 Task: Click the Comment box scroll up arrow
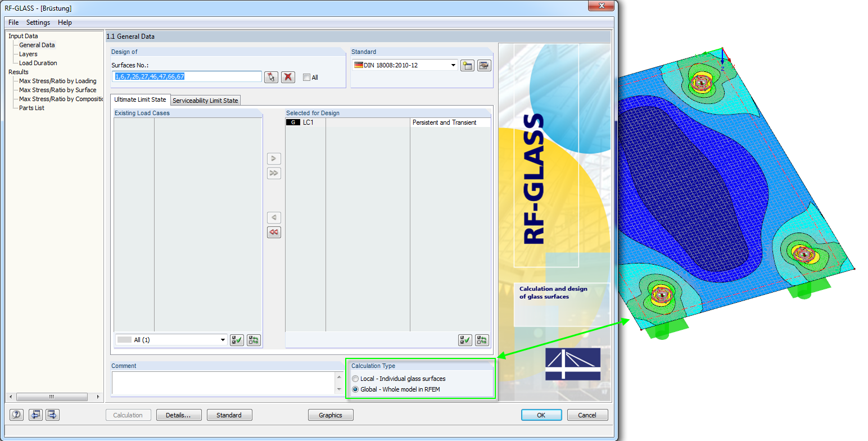coord(339,377)
